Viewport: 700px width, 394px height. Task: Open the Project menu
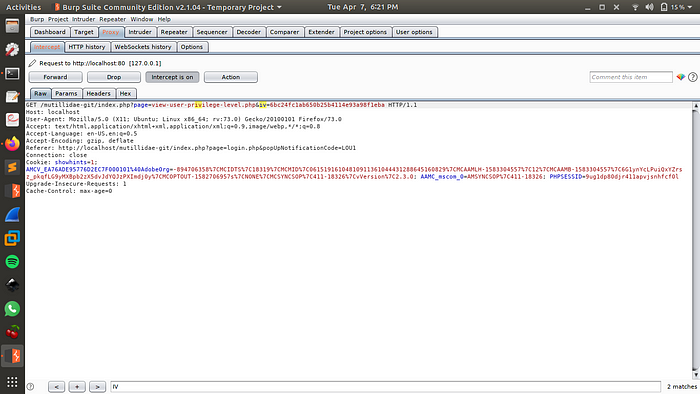[58, 19]
